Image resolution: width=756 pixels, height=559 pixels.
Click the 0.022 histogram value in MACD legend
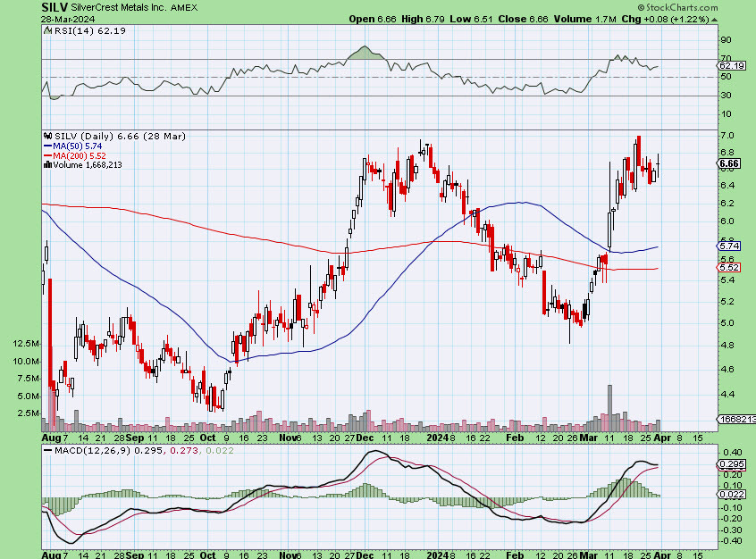[x=220, y=451]
